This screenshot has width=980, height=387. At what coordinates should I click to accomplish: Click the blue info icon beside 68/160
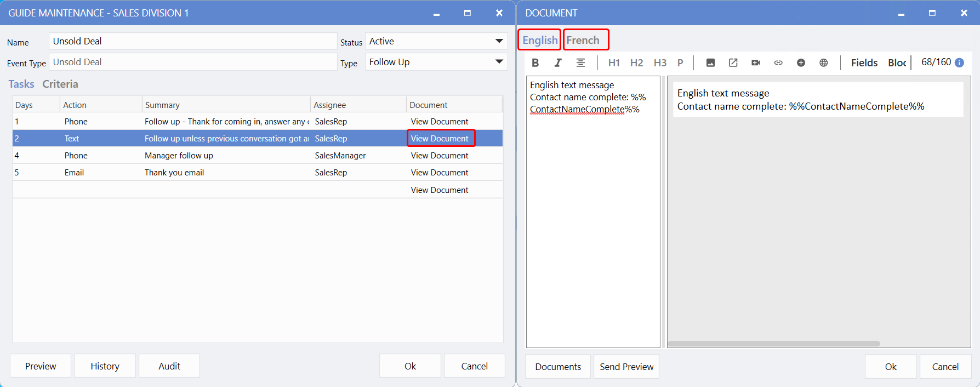[959, 62]
